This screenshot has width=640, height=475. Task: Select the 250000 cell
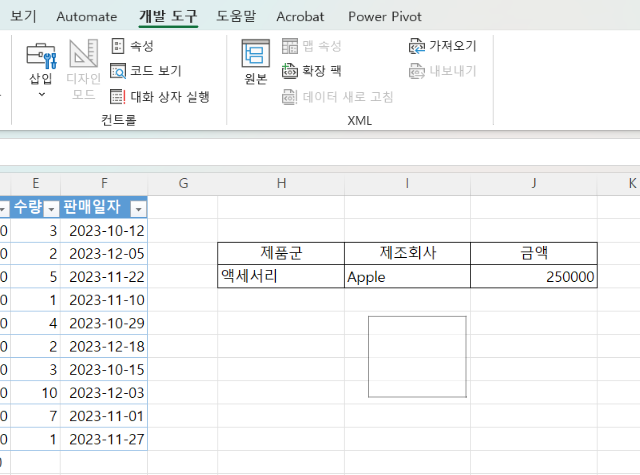point(534,277)
